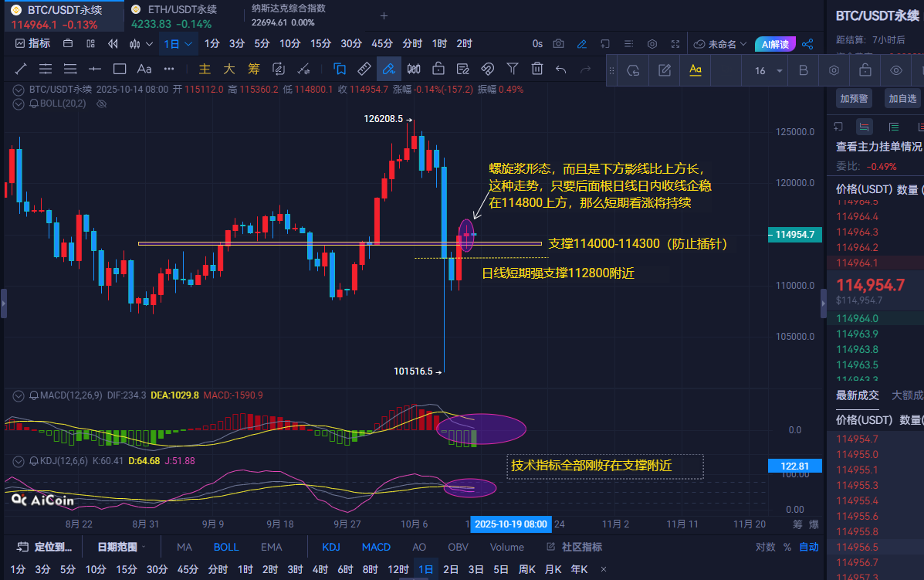Toggle bold text in annotation toolbar
The image size is (924, 580).
coord(804,70)
